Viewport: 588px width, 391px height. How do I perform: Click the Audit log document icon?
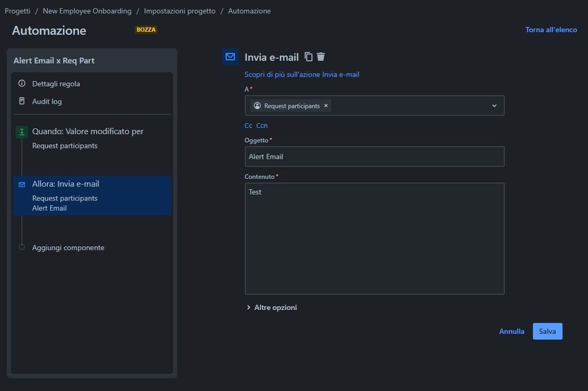22,101
